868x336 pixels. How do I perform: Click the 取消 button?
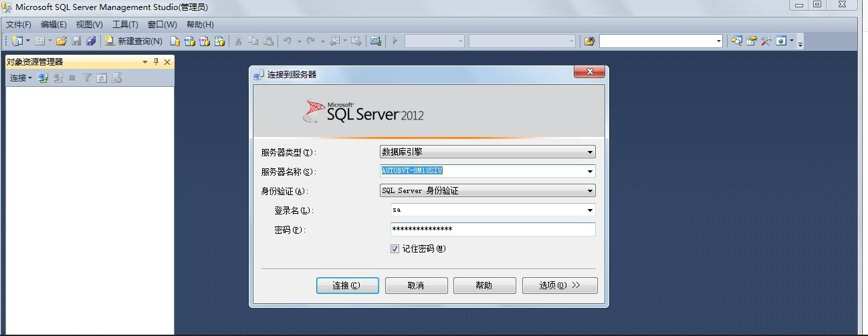tap(416, 285)
